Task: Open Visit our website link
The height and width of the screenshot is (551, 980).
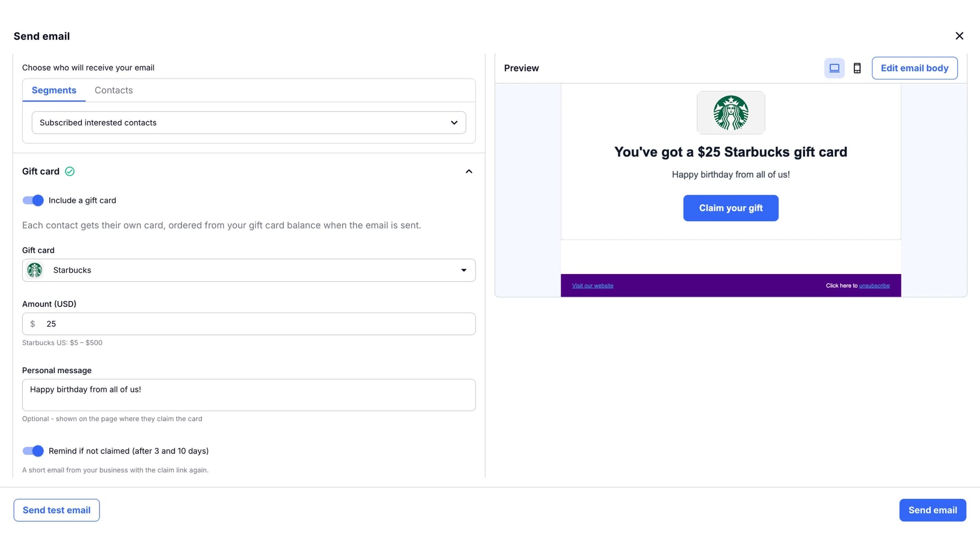Action: [x=592, y=286]
